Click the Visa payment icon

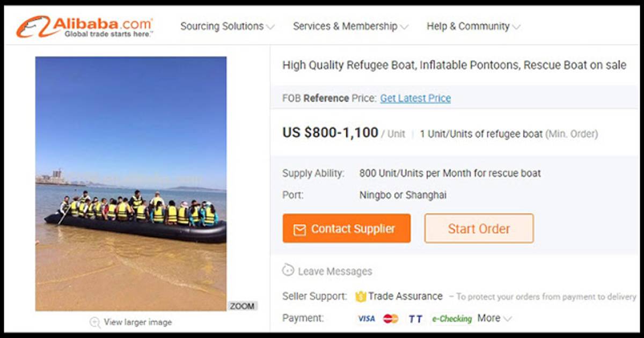click(366, 319)
